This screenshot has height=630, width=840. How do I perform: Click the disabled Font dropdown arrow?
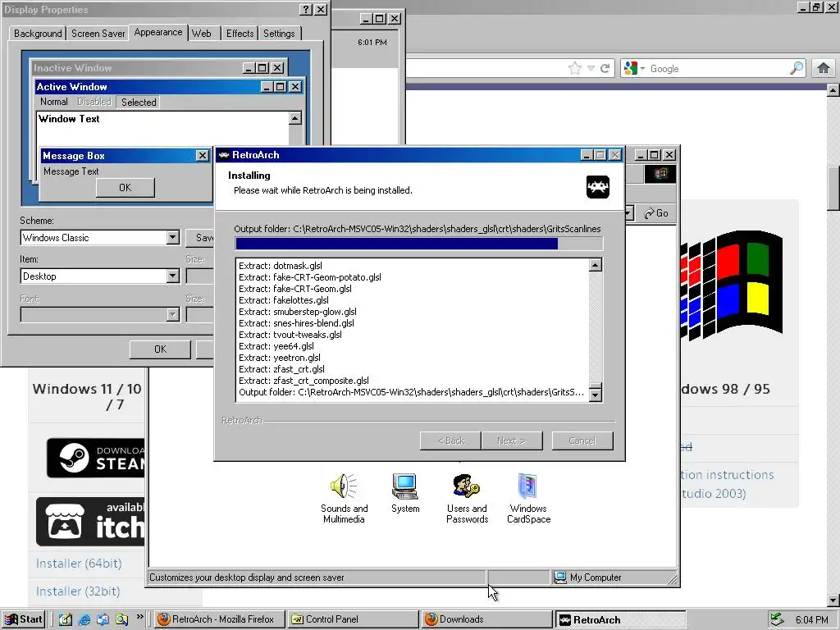(172, 314)
